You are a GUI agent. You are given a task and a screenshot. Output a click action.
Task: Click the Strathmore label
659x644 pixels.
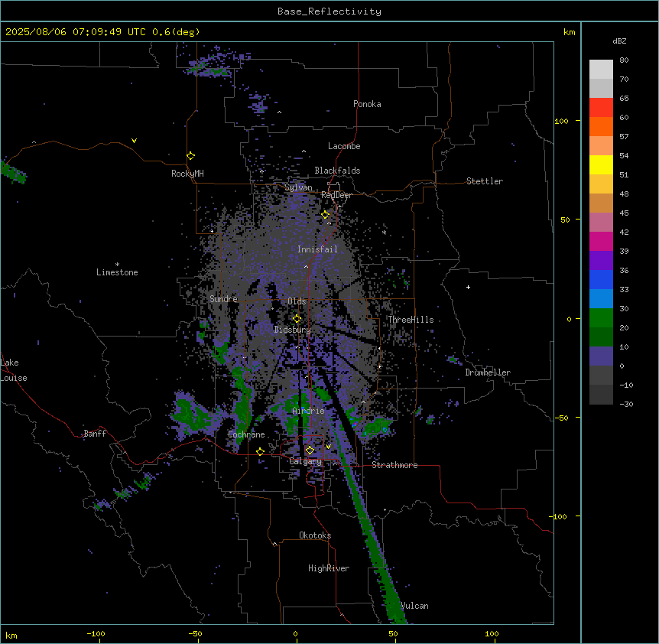click(x=394, y=465)
